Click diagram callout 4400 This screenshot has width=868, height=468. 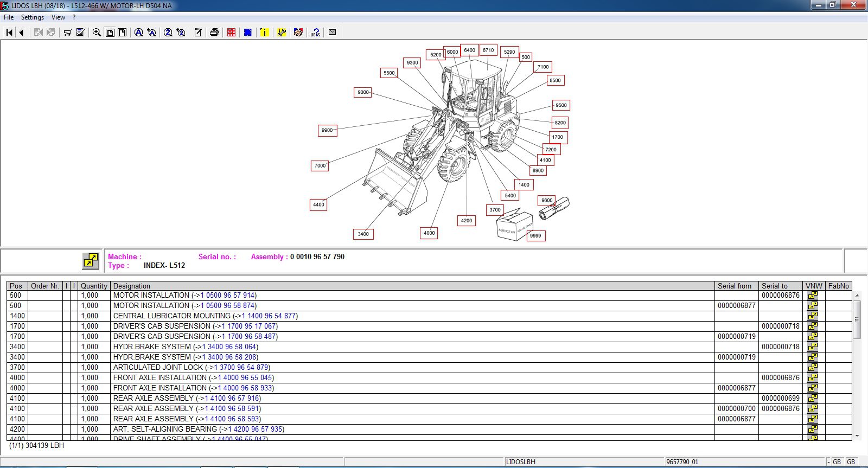click(318, 205)
